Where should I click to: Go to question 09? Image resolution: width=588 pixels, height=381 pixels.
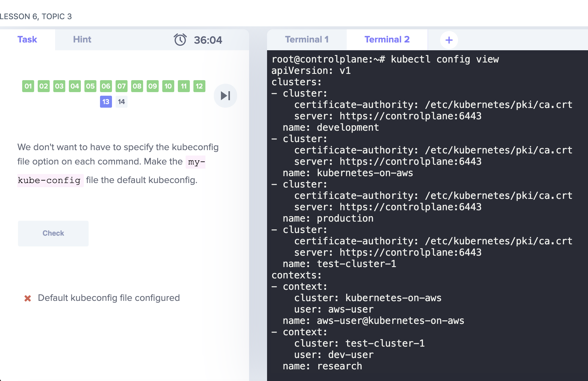(153, 86)
